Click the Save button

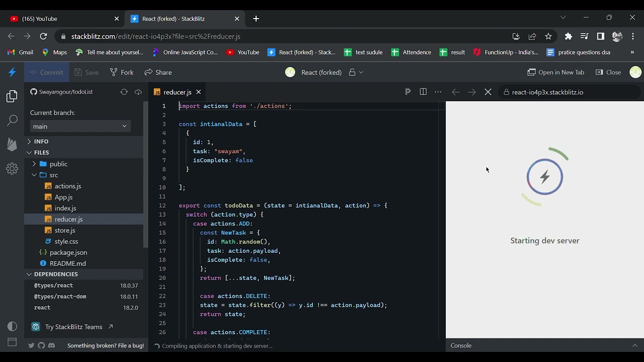pos(87,72)
